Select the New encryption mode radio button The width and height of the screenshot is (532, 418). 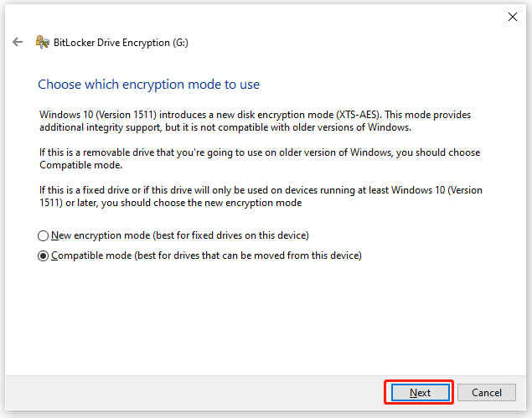[43, 235]
